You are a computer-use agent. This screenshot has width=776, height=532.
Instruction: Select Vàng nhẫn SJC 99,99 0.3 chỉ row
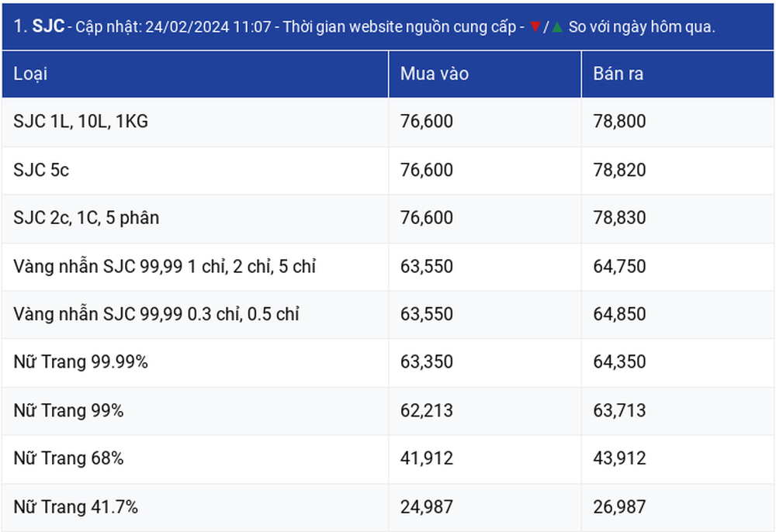(x=387, y=314)
